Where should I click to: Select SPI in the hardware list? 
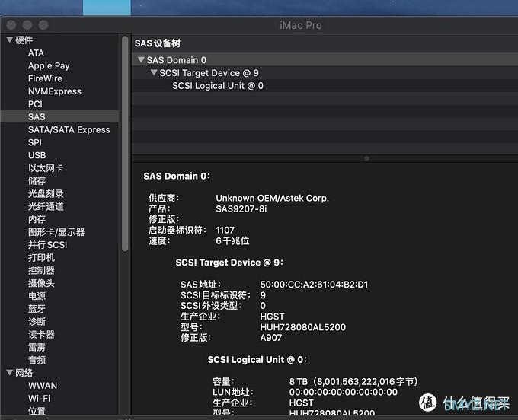coord(35,142)
